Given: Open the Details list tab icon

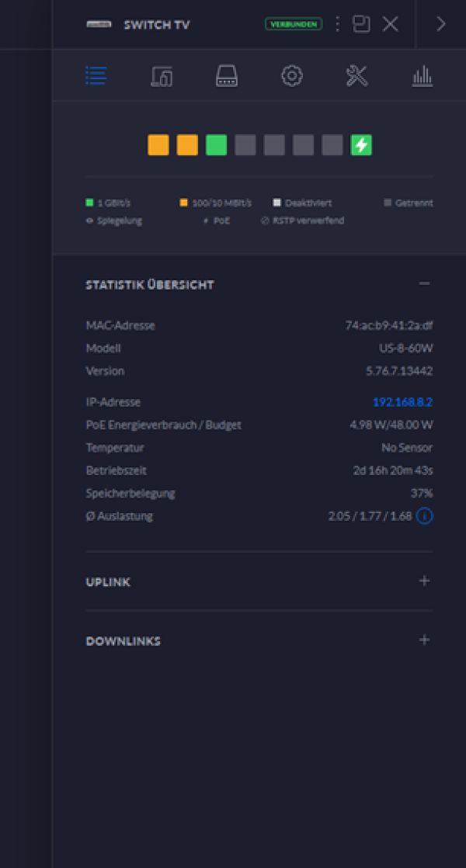Looking at the screenshot, I should click(96, 76).
